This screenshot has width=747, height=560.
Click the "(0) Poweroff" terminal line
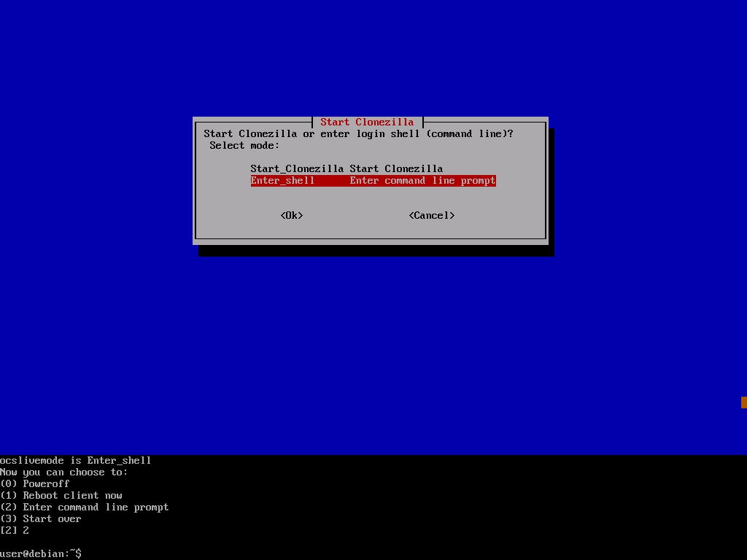[x=35, y=483]
